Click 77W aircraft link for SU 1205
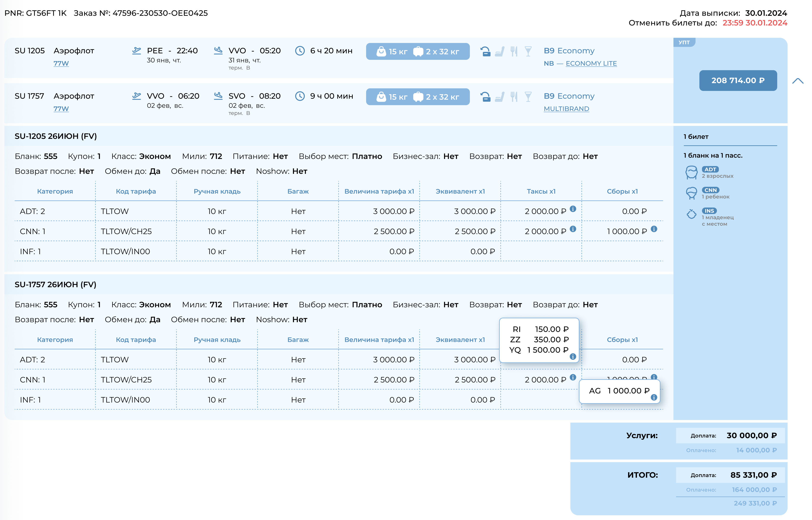 click(61, 63)
